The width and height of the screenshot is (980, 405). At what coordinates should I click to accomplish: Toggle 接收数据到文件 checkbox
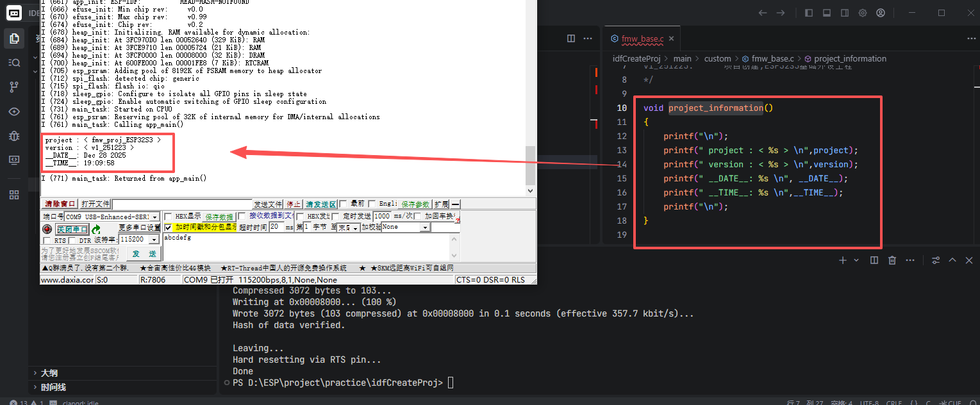(x=242, y=217)
